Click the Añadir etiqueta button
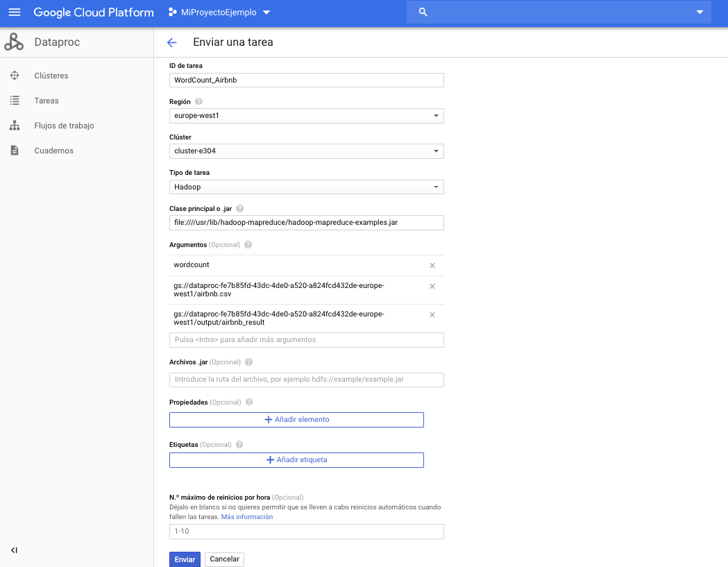The height and width of the screenshot is (567, 728). point(296,459)
